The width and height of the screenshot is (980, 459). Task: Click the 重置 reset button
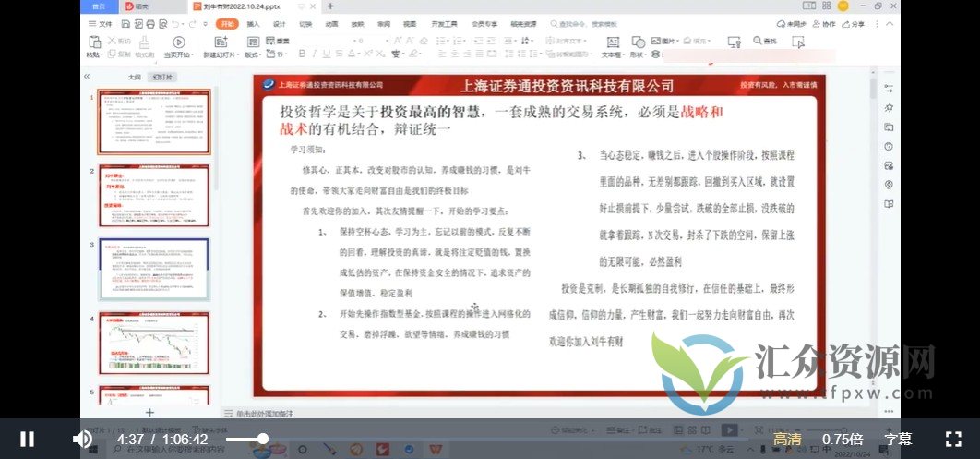coord(278,41)
